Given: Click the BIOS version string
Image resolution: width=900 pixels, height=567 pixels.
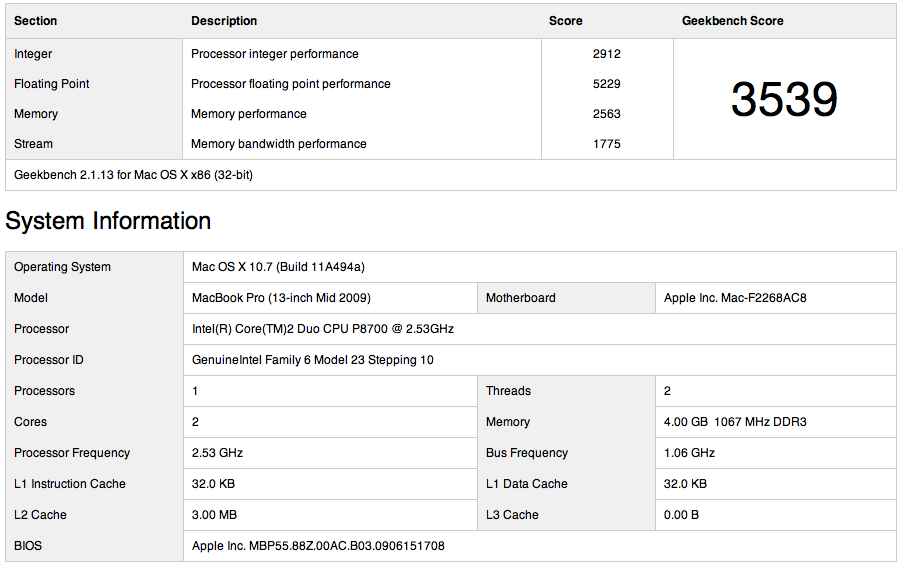Looking at the screenshot, I should 318,546.
